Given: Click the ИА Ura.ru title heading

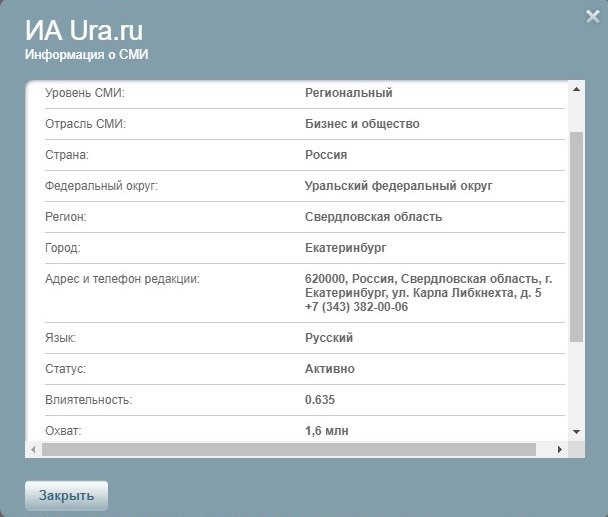Looking at the screenshot, I should pos(84,30).
